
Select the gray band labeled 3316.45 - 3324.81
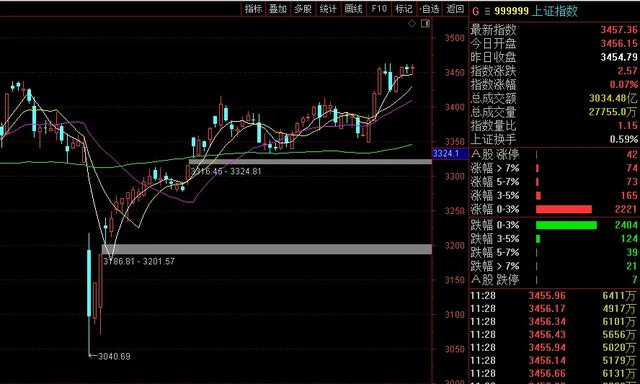[x=310, y=162]
